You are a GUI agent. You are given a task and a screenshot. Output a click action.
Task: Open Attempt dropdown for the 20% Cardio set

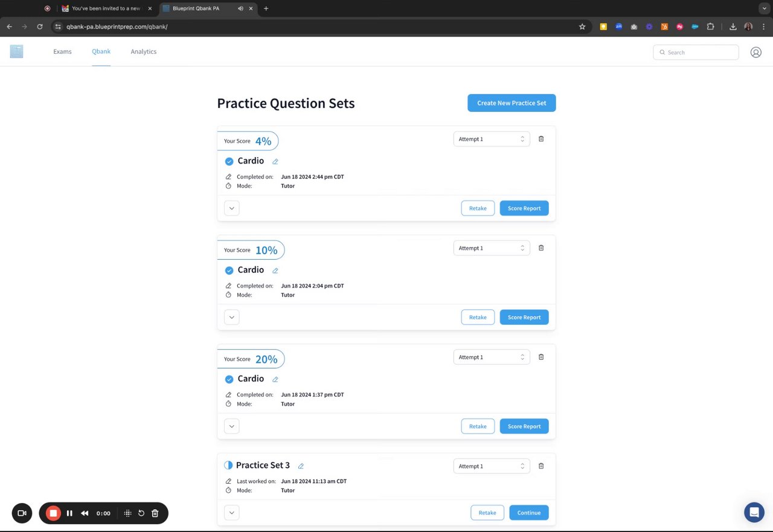(x=492, y=357)
